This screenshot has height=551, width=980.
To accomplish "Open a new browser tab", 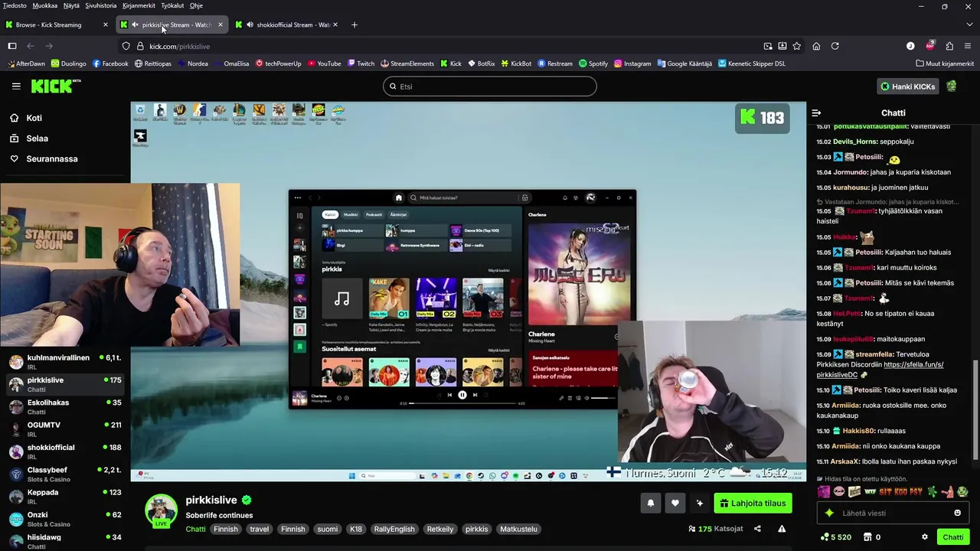I will tap(354, 24).
